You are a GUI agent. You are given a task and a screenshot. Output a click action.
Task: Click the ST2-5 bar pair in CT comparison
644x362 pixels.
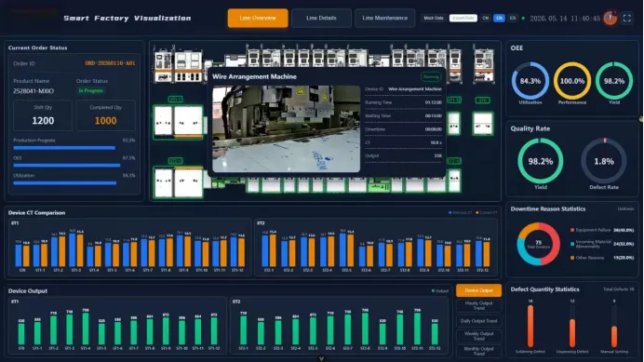point(346,250)
